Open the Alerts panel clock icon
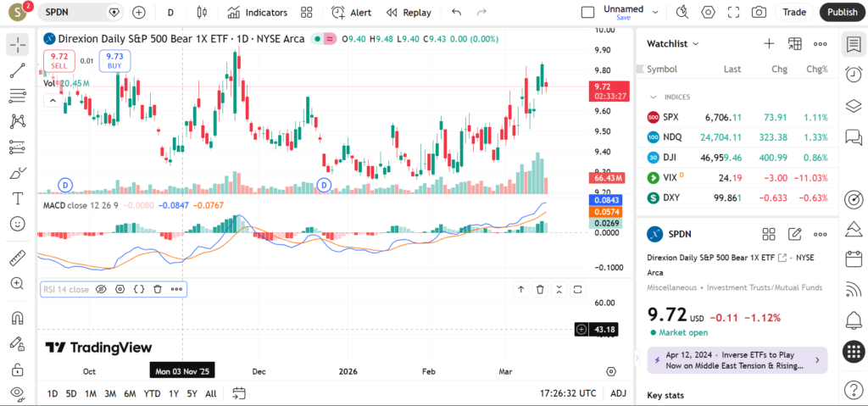The image size is (868, 406). pos(854,75)
